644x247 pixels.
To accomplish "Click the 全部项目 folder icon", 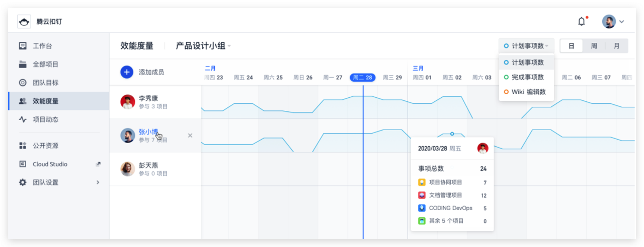I will 23,64.
